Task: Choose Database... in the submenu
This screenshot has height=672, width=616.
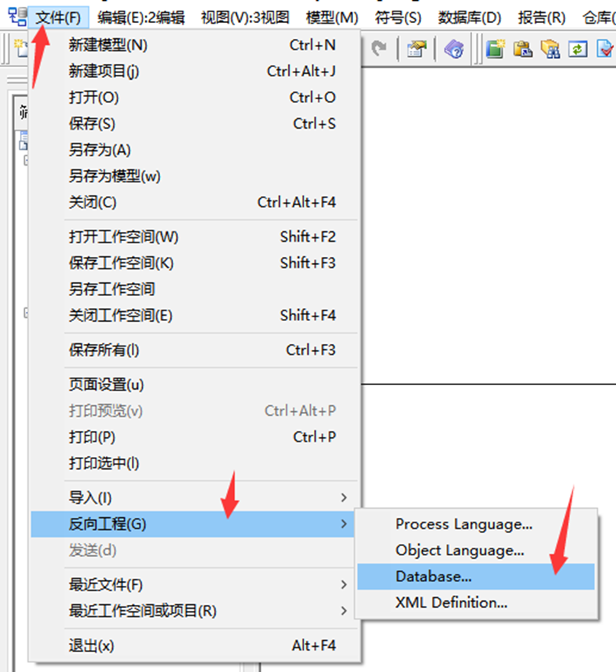Action: point(476,577)
